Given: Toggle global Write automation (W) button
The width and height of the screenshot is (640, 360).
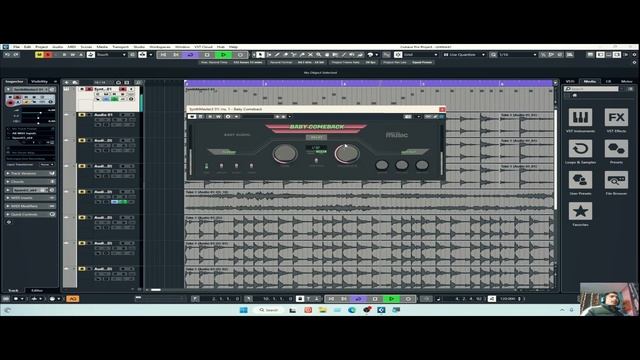Looking at the screenshot, I should click(73, 55).
